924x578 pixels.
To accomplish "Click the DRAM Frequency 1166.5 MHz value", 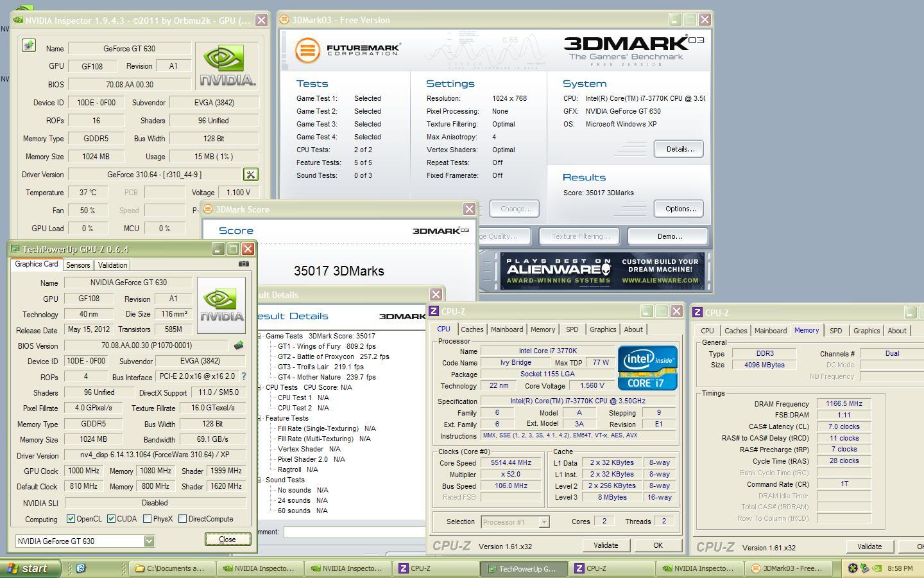I will click(844, 403).
